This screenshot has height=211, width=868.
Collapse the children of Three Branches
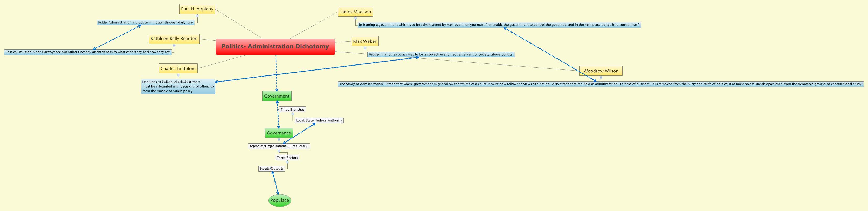point(293,114)
